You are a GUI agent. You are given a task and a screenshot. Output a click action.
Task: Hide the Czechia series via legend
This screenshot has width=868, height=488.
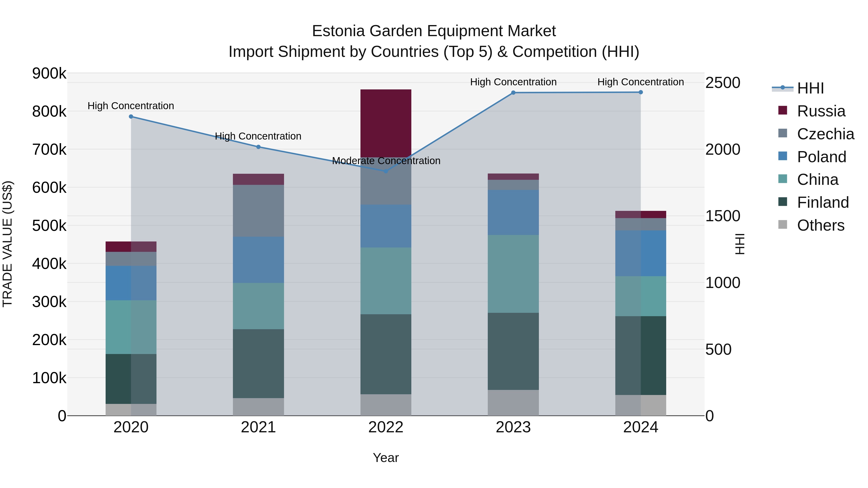point(816,134)
